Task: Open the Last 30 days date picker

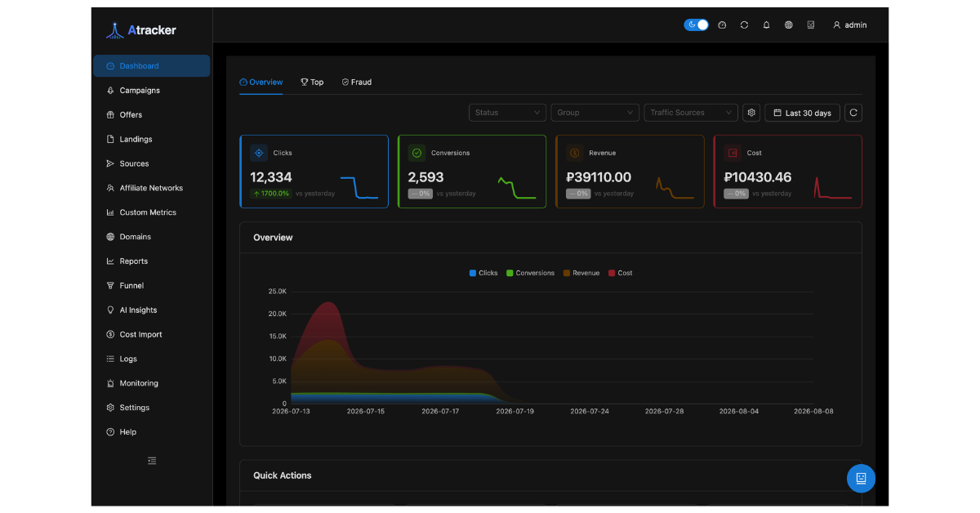Action: point(802,113)
